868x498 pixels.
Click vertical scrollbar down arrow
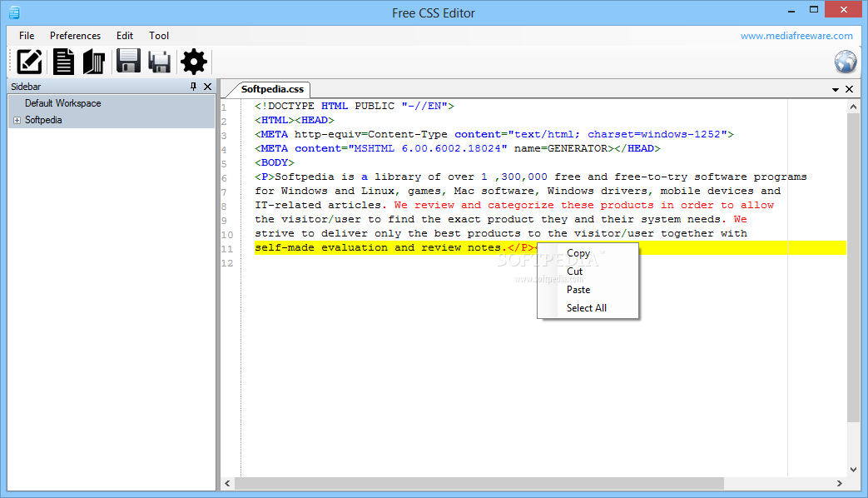click(853, 469)
